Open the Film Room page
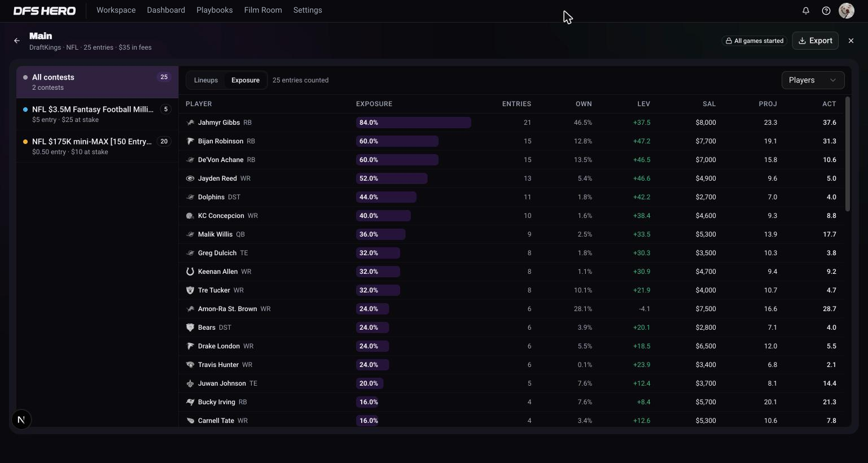The height and width of the screenshot is (463, 868). point(263,10)
